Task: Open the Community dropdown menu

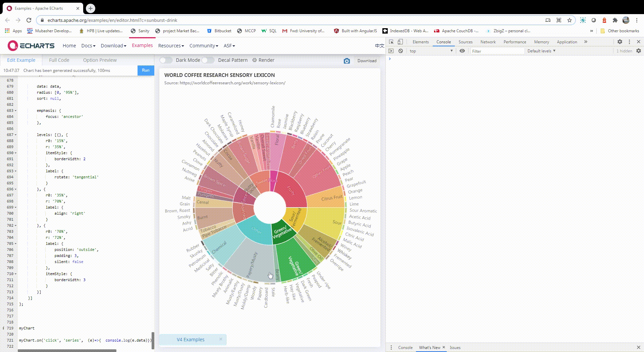Action: pos(204,46)
